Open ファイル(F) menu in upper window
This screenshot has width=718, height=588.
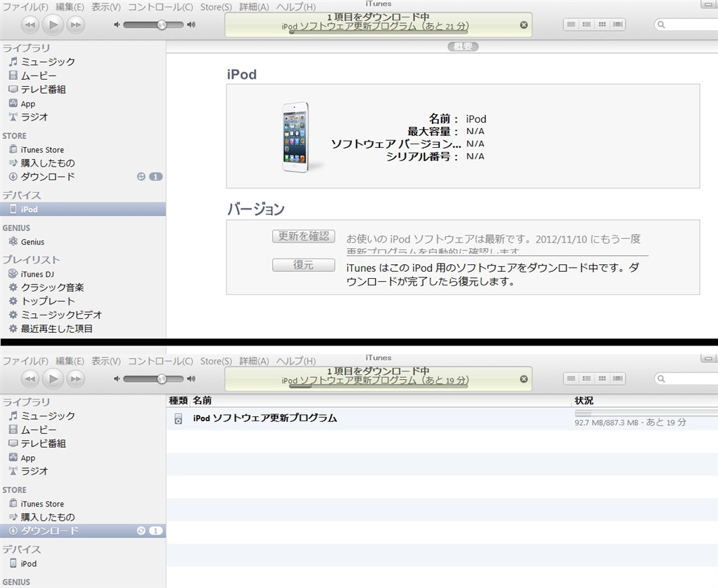pyautogui.click(x=26, y=7)
